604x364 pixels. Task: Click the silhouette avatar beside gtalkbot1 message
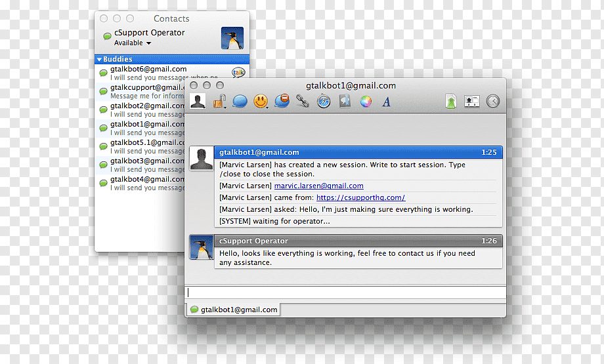tap(202, 158)
